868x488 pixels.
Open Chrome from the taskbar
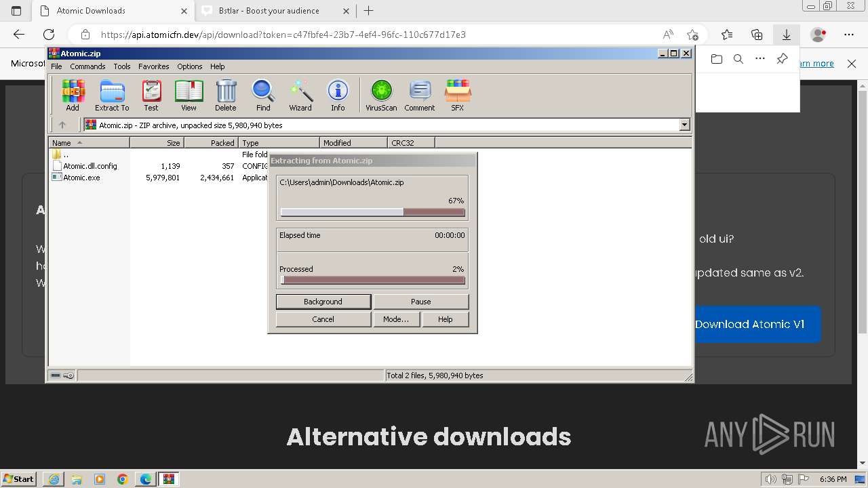tap(122, 479)
